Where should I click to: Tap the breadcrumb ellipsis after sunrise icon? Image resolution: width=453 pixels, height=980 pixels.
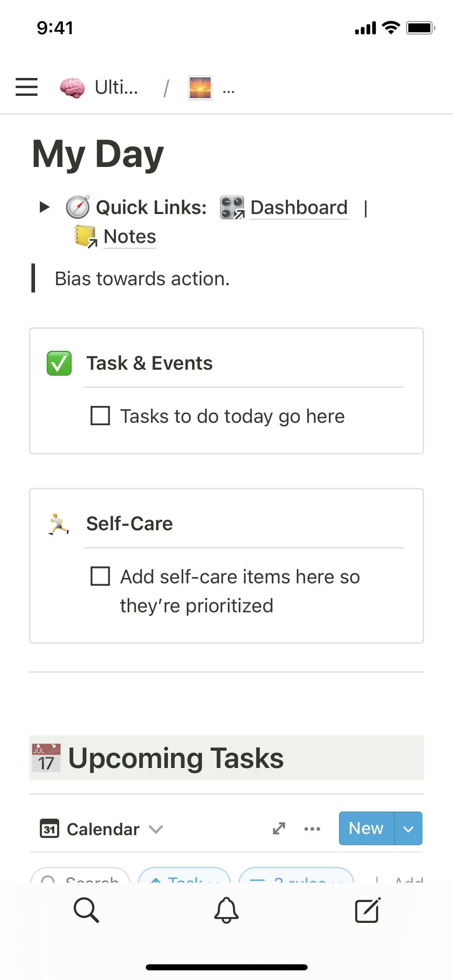[229, 91]
